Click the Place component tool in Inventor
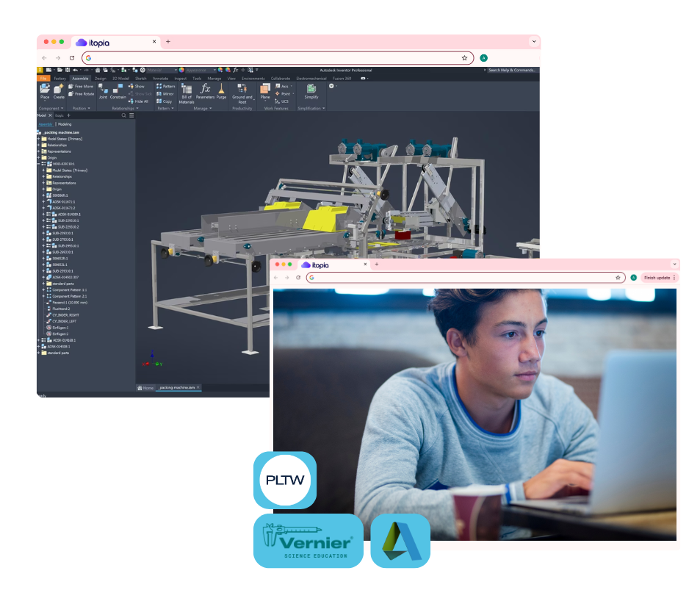 point(45,91)
